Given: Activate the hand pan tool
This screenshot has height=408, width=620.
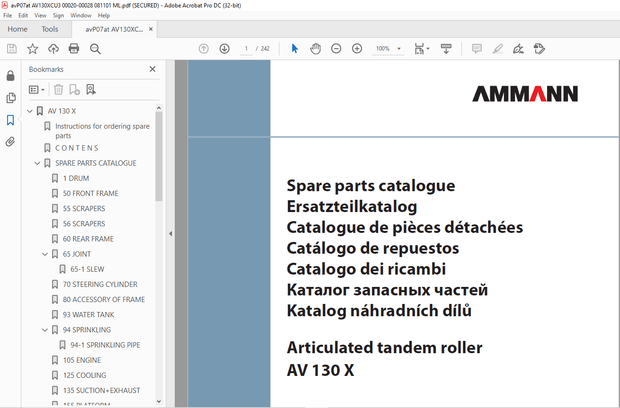Looking at the screenshot, I should click(316, 49).
